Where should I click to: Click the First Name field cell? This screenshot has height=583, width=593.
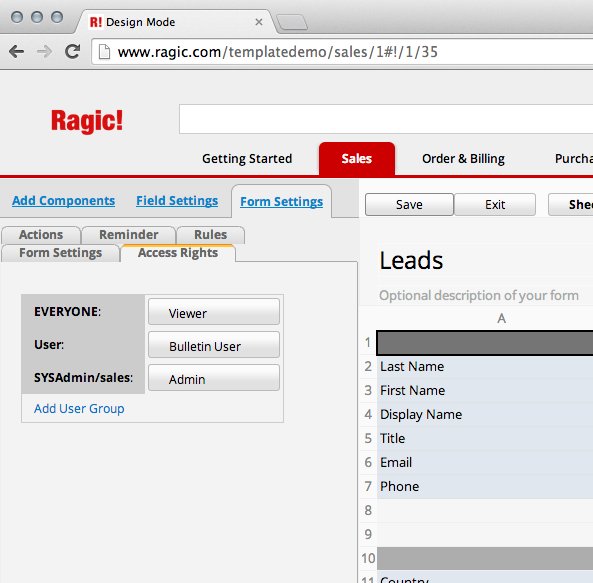click(485, 391)
